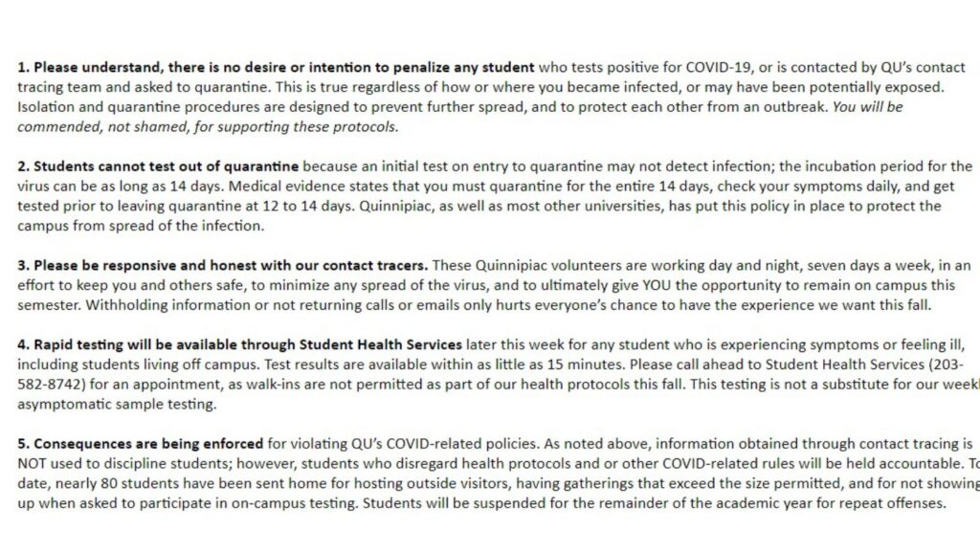Image resolution: width=980 pixels, height=552 pixels.
Task: Click the italic sentence "You will be commended"
Action: point(867,106)
